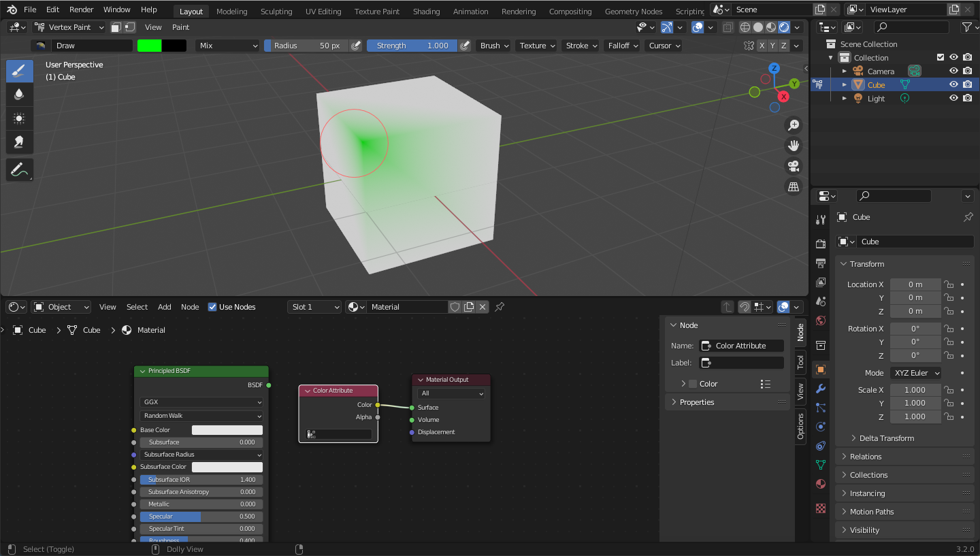Viewport: 980px width, 556px height.
Task: Switch to orthographic grid view icon
Action: pyautogui.click(x=793, y=186)
